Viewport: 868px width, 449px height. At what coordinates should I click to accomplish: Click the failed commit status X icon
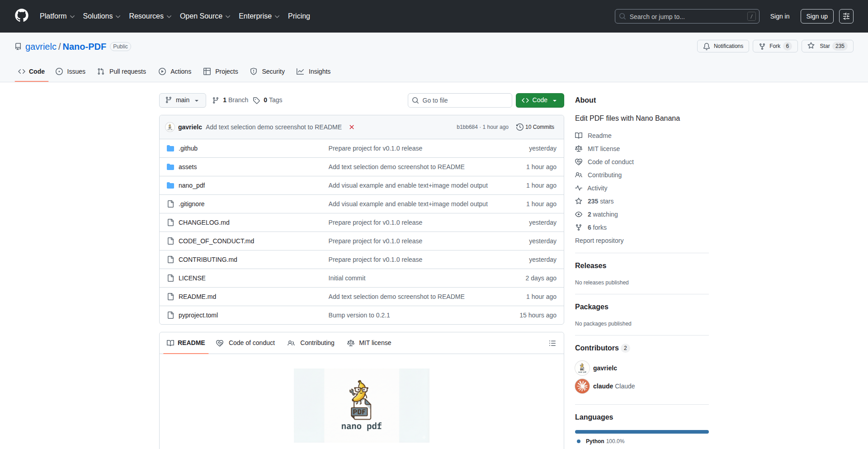(x=351, y=127)
